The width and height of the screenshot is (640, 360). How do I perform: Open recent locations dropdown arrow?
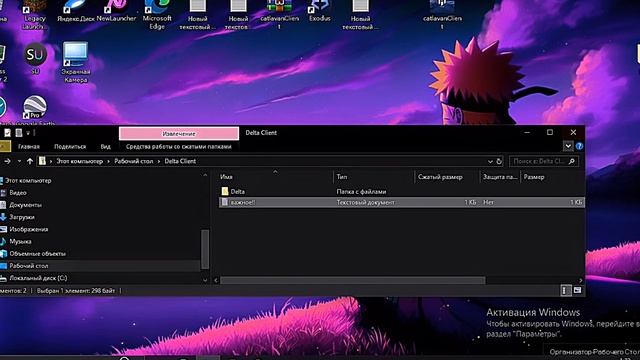click(19, 161)
